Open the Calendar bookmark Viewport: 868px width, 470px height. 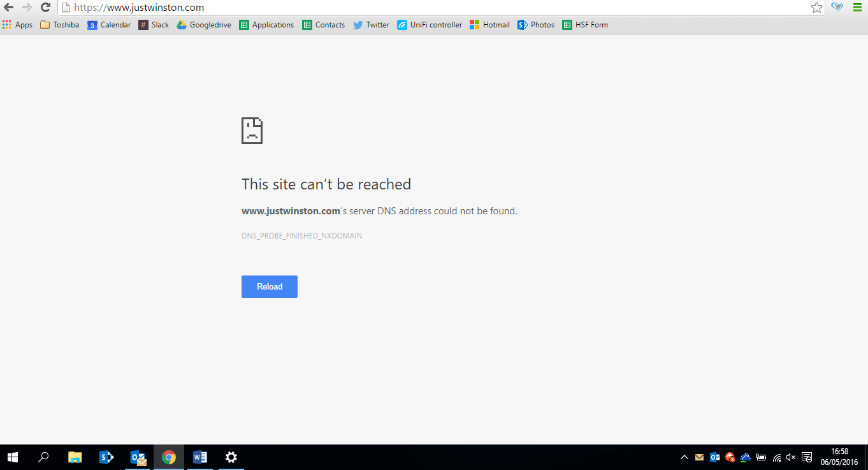tap(109, 25)
